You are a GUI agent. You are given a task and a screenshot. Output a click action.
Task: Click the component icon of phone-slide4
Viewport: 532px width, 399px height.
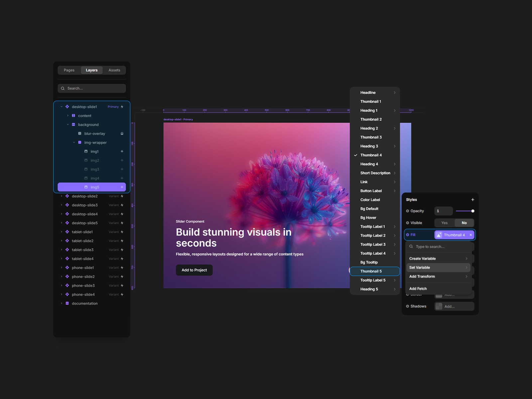(x=67, y=295)
